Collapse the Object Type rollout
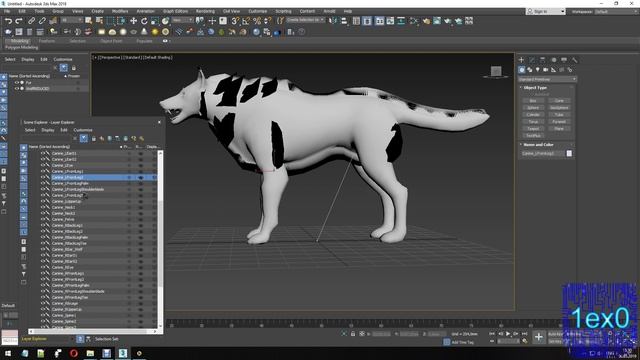 click(535, 88)
